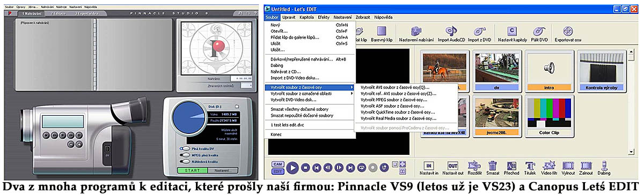The image size is (644, 195).
Task: Switch to EDIT mode
Action: coord(277,171)
